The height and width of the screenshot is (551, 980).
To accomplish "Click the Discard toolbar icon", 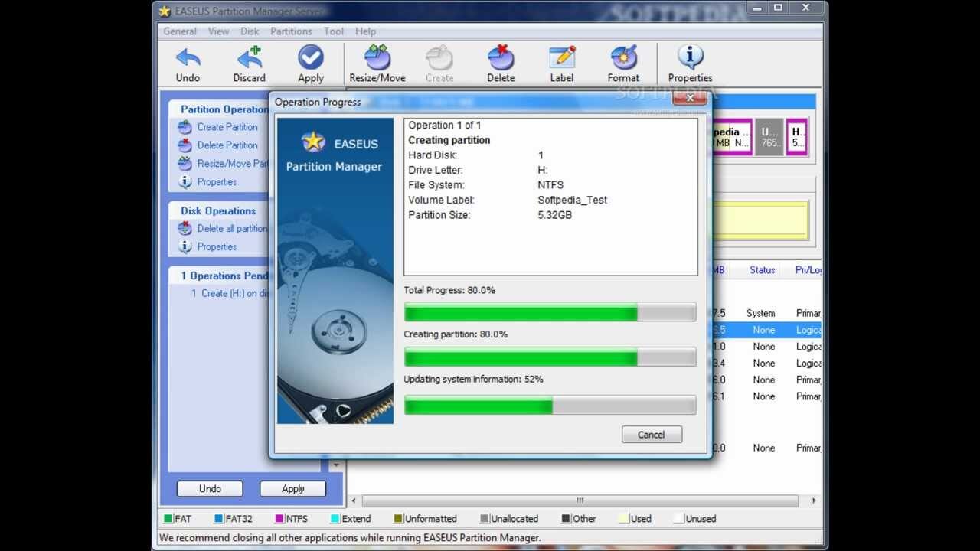I will (250, 57).
